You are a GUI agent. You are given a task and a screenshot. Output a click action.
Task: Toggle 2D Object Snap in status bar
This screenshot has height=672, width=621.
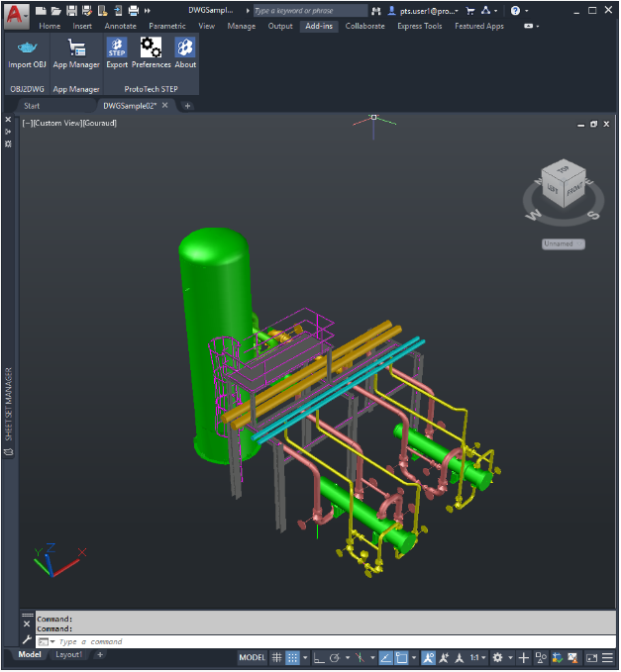[402, 658]
